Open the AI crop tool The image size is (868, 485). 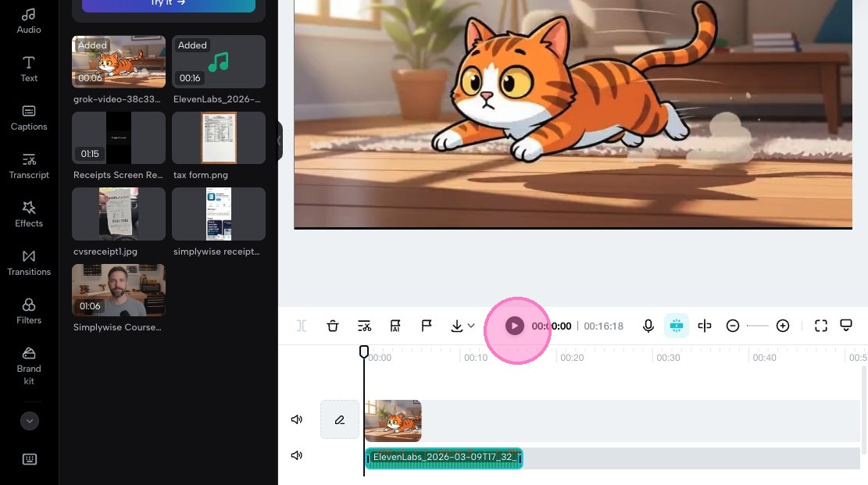coord(395,326)
